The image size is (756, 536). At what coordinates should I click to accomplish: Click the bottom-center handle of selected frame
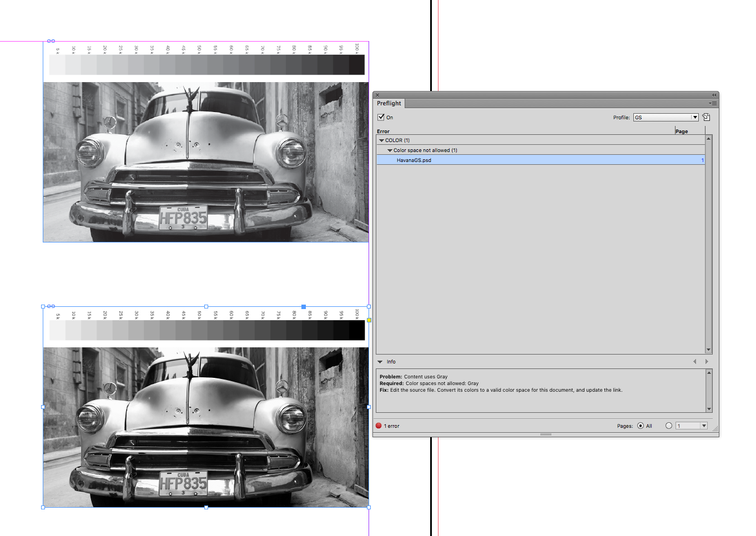(206, 507)
